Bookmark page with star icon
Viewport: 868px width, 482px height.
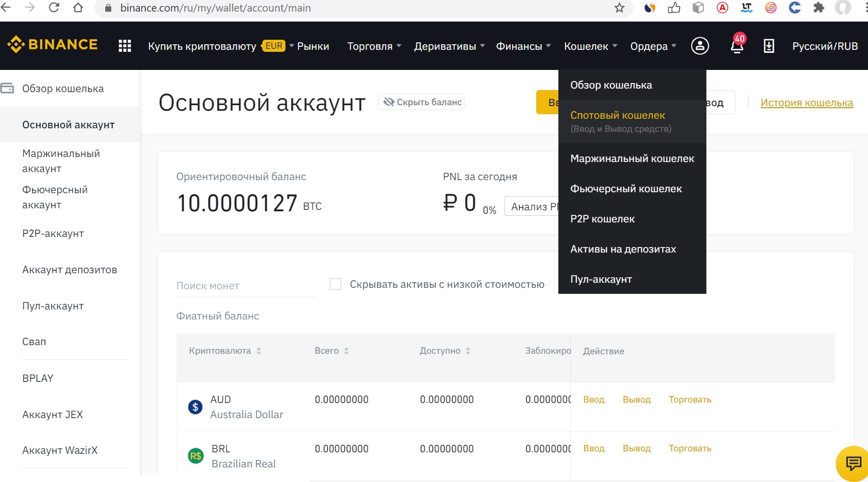click(619, 8)
